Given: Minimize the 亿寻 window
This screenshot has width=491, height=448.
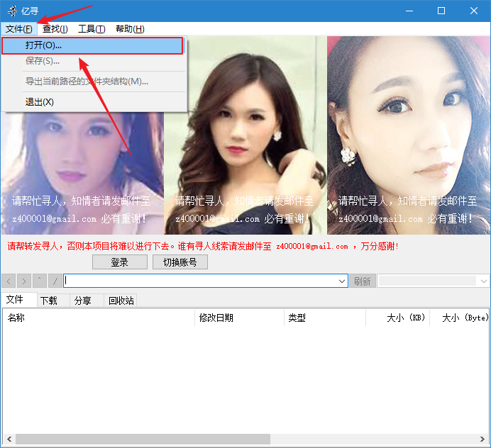Looking at the screenshot, I should click(409, 11).
